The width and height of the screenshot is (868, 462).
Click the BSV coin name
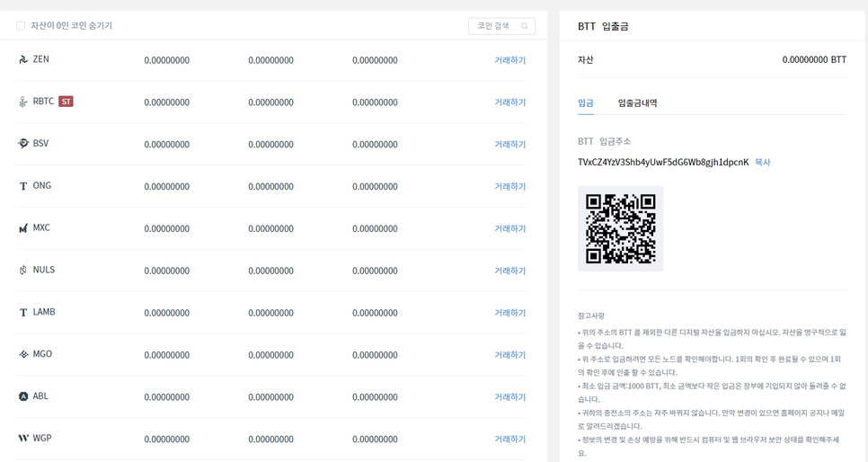point(40,144)
